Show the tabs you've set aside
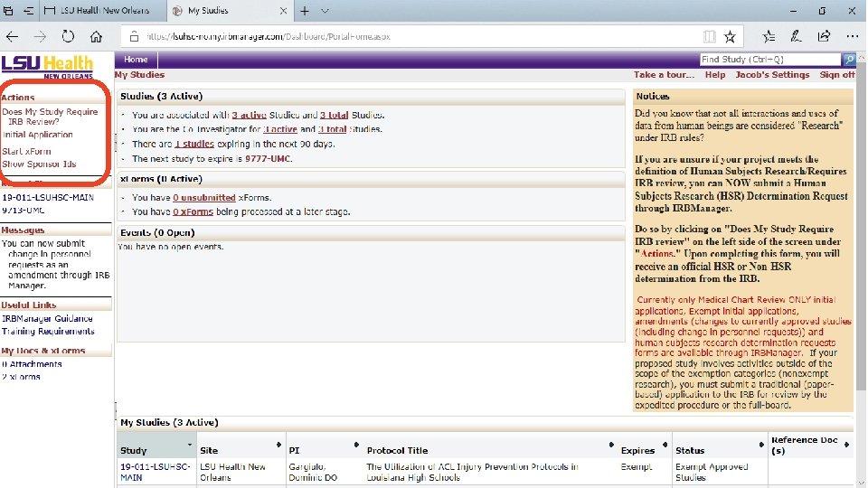Viewport: 868px width, 488px height. 8,11
